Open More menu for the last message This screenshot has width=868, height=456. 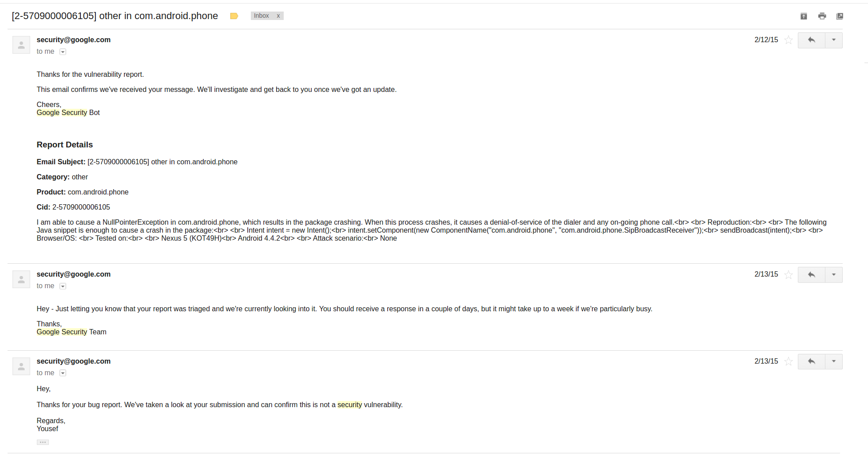tap(834, 361)
